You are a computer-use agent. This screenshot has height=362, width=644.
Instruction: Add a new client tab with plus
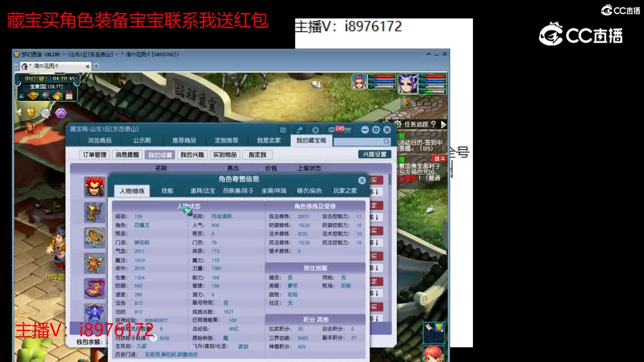96,66
